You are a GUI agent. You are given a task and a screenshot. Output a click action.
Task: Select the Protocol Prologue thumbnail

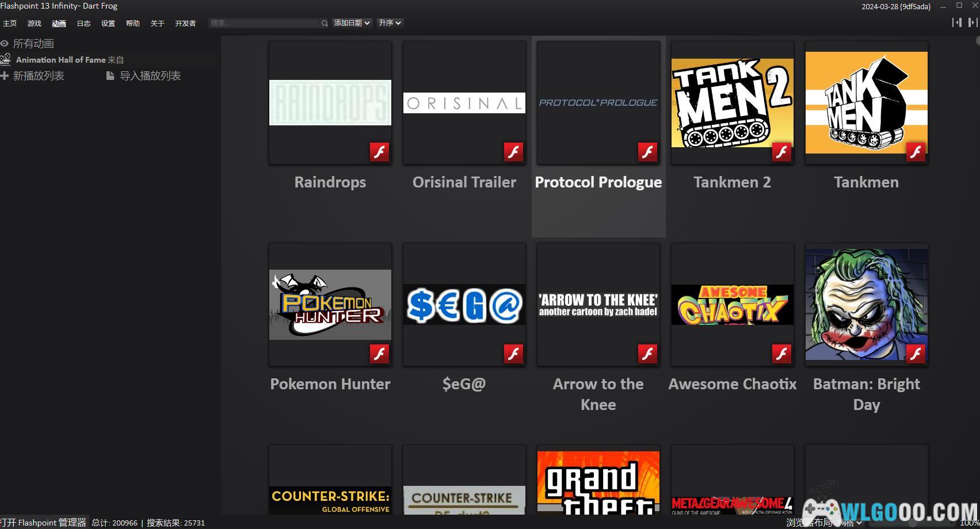point(598,102)
